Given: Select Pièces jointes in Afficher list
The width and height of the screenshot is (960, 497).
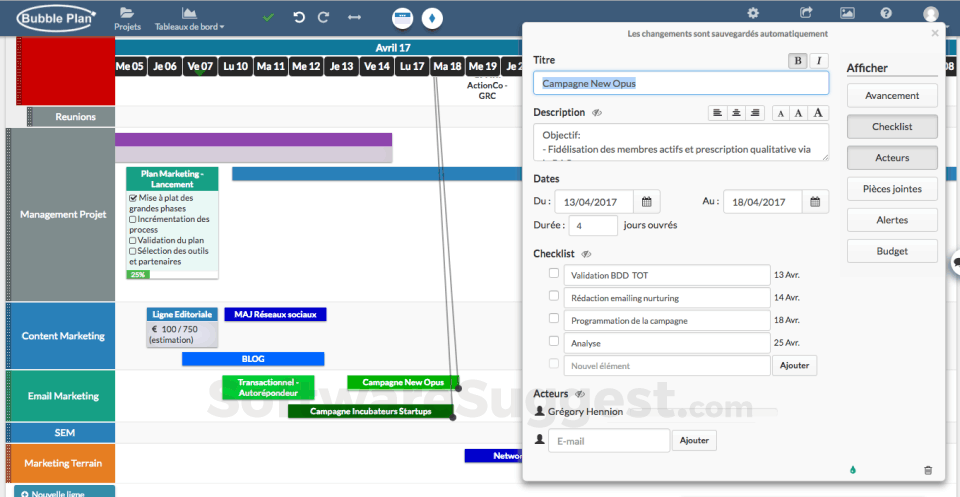Looking at the screenshot, I should [891, 188].
